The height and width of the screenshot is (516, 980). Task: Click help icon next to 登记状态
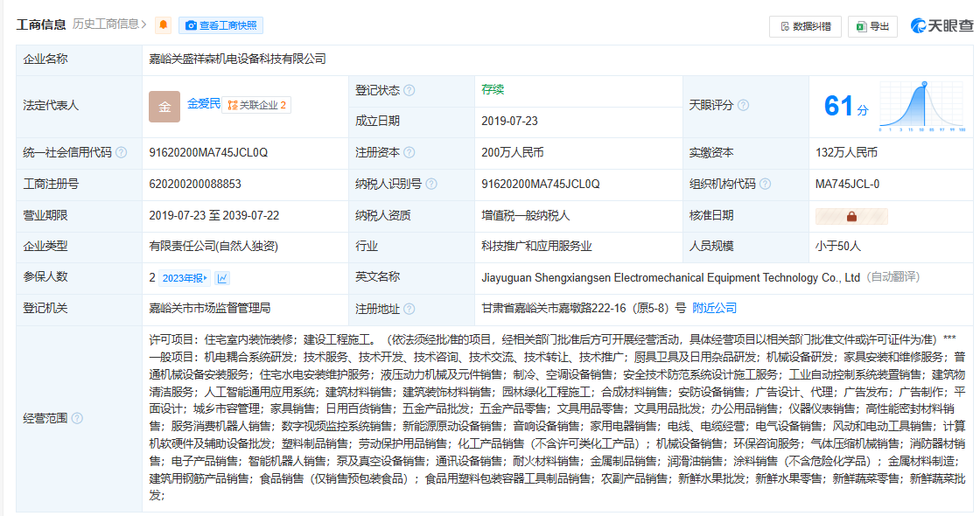tap(409, 91)
